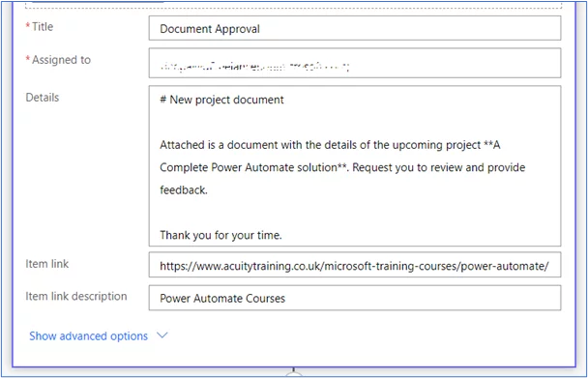Click the word 'feedback.' in Details
Screen dimensions: 588x378
(x=184, y=190)
